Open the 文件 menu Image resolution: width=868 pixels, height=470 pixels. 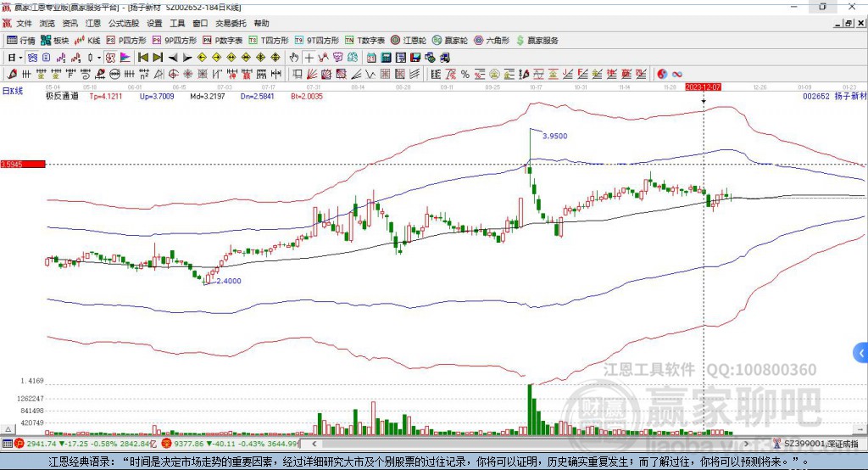tap(25, 23)
